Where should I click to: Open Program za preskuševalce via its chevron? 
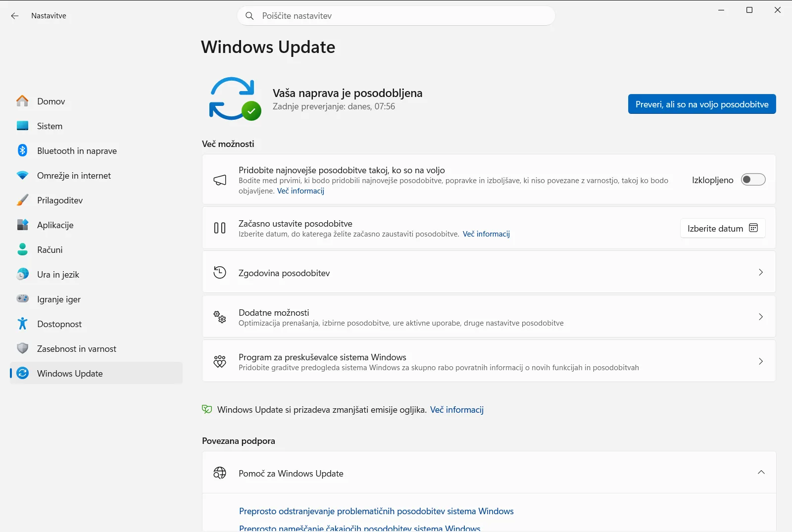[761, 361]
